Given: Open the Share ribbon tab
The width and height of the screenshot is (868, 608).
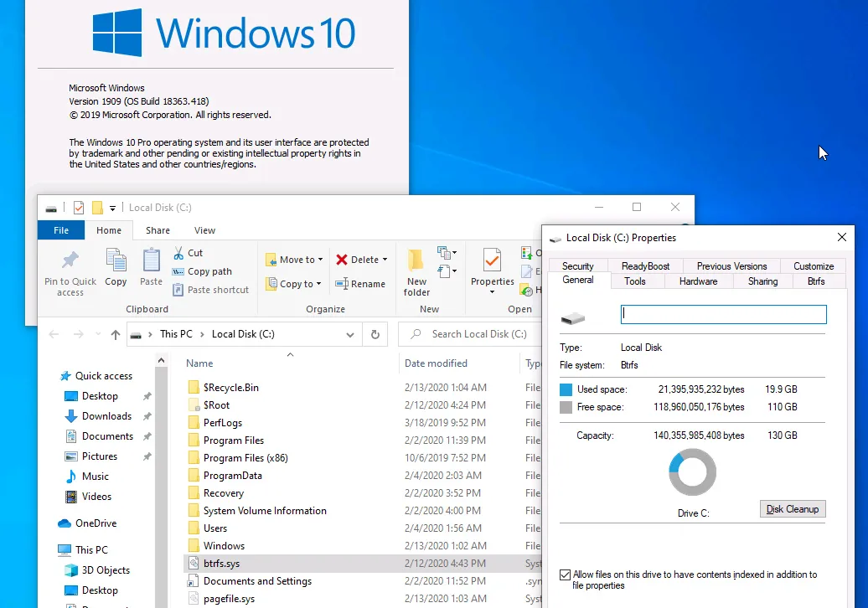Looking at the screenshot, I should 158,230.
